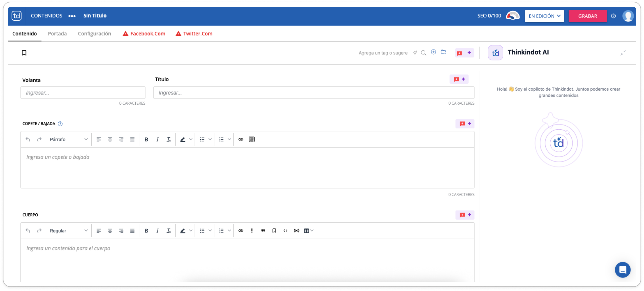Insert code embed in Cuerpo toolbar
Viewport: 644px width, 291px height.
pos(285,231)
